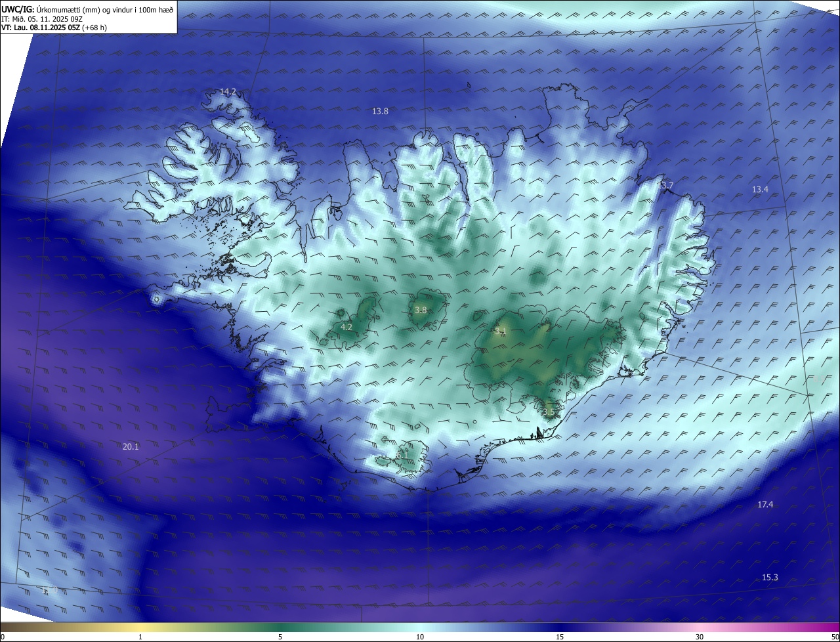This screenshot has width=840, height=642.
Task: Click the title line 'UWC/IG: Úrkomumætti (mm) og vindur'
Action: point(87,9)
